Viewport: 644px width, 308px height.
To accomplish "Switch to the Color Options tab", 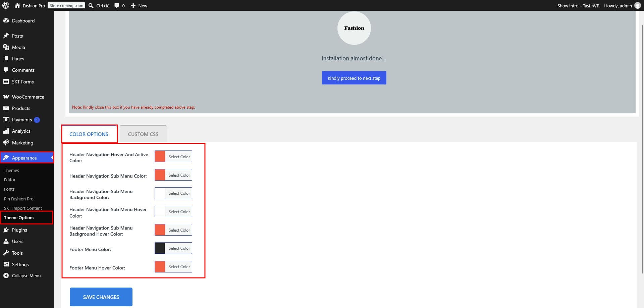I will pyautogui.click(x=89, y=134).
